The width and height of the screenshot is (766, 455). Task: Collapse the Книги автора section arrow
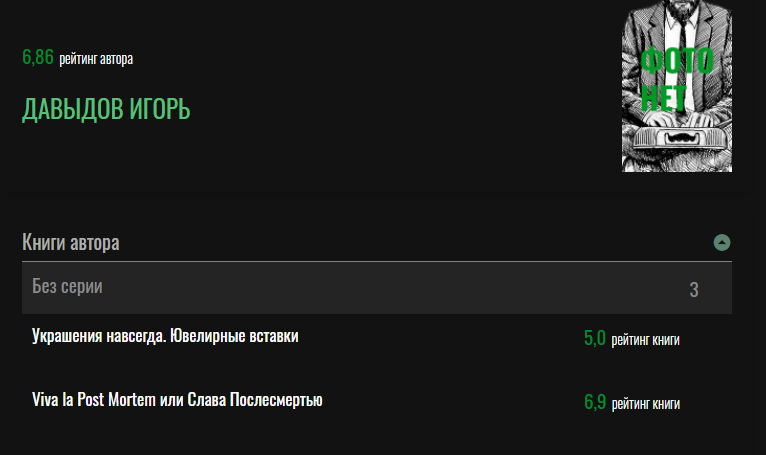(x=722, y=242)
